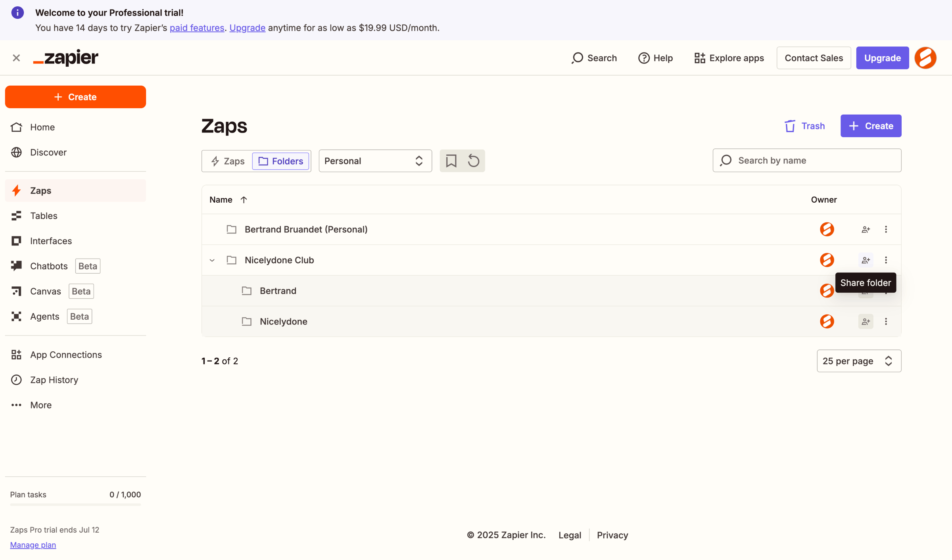Switch to the Folders view toggle
This screenshot has height=560, width=952.
[281, 161]
